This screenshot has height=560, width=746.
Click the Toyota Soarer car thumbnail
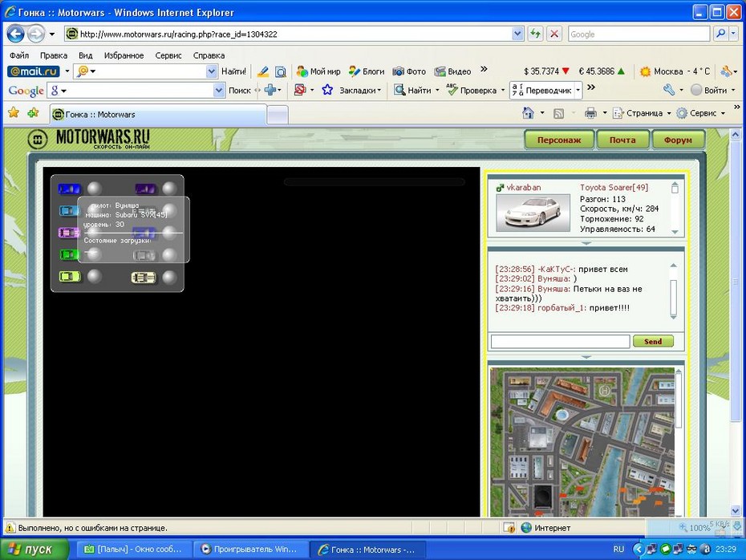pyautogui.click(x=533, y=213)
